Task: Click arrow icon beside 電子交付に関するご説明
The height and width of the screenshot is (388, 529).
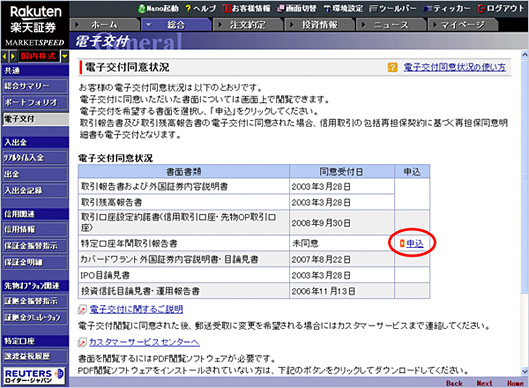Action: (82, 309)
